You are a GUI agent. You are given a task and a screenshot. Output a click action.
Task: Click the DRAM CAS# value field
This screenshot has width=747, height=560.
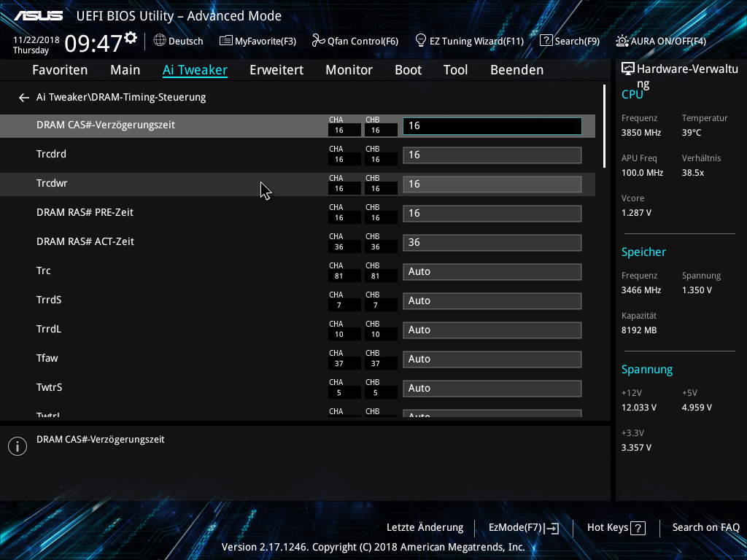tap(492, 125)
